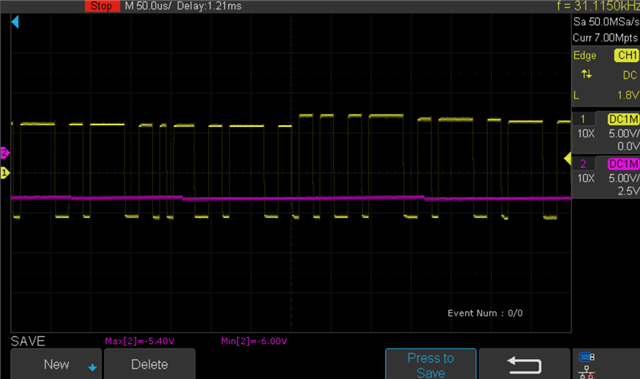
Task: Click the yellow trigger level arrow
Action: (x=567, y=158)
